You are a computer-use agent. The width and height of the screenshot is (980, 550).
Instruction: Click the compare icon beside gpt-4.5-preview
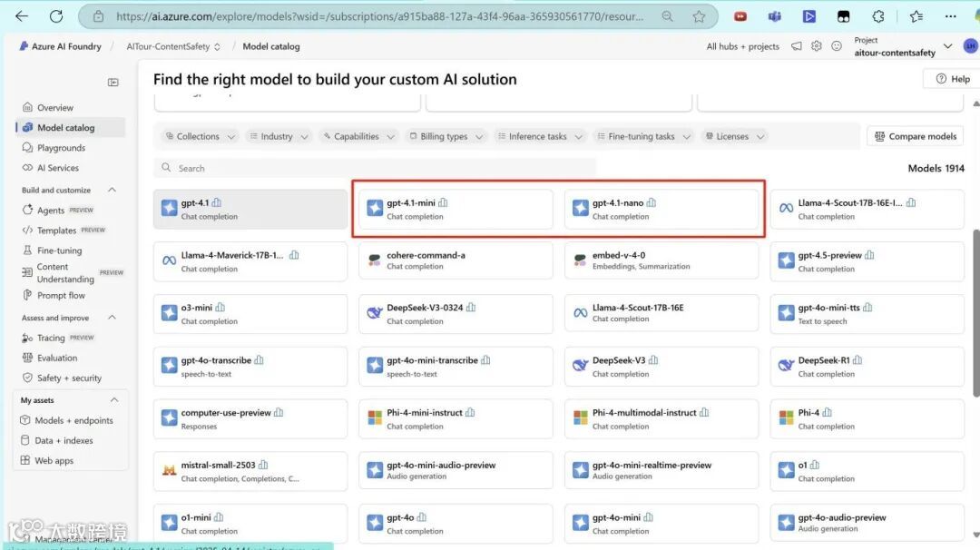pos(869,255)
